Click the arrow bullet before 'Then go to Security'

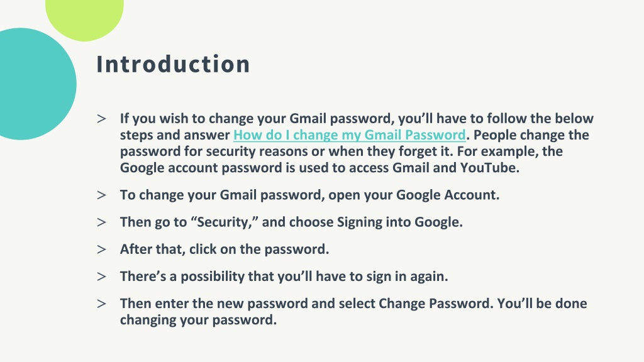point(101,222)
